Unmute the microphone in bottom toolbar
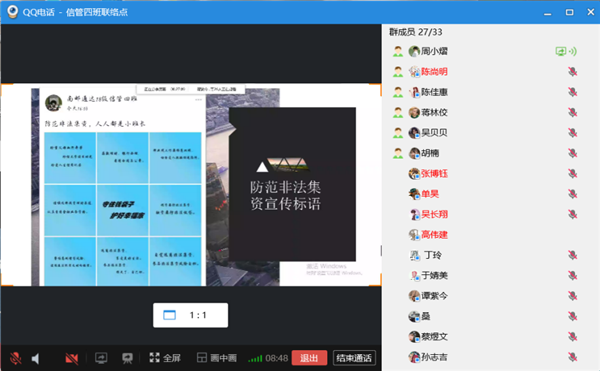This screenshot has height=371, width=600. point(16,358)
